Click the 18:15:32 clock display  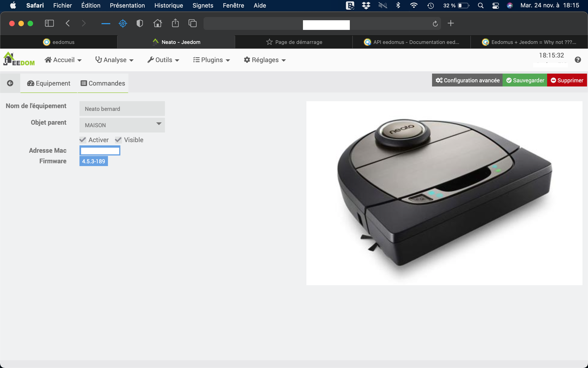tap(551, 55)
